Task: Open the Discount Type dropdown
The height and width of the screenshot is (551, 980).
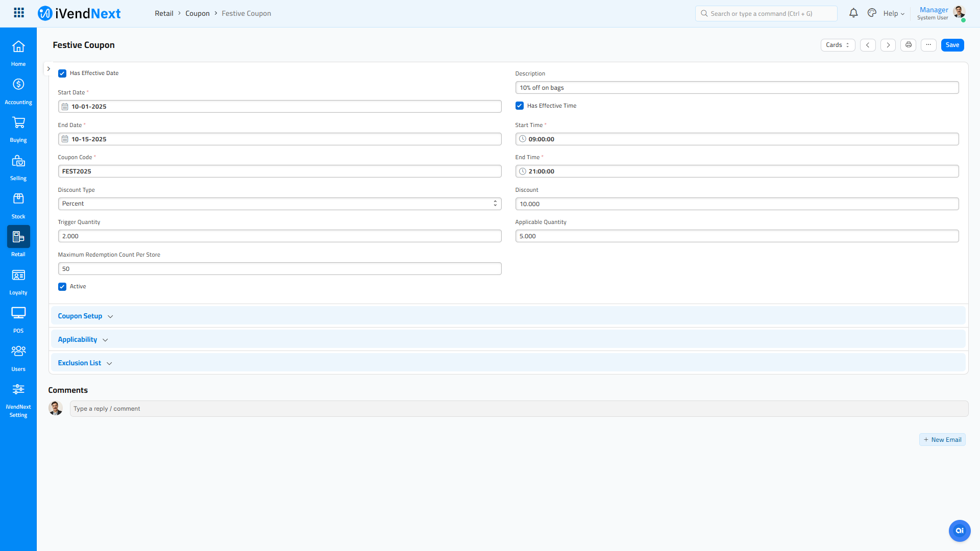Action: [x=279, y=204]
